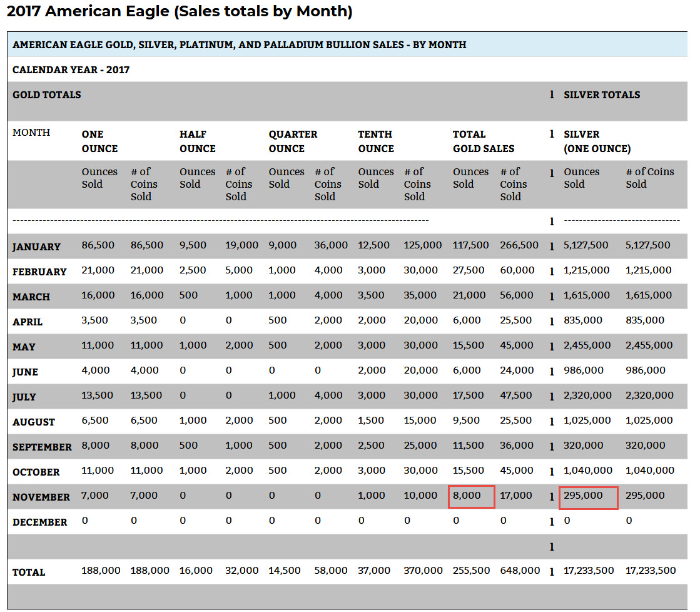Click total quarter ounce coins value 58,000
The image size is (700, 612).
coord(331,571)
